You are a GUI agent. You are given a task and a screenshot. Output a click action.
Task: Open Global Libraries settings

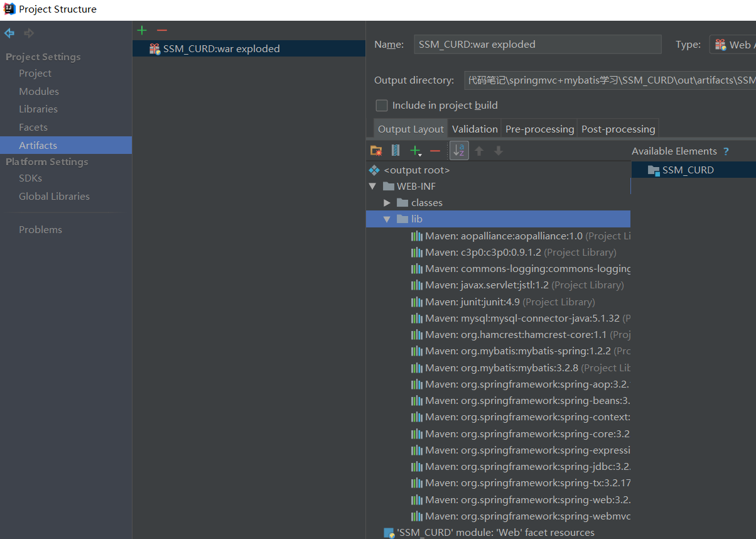click(54, 197)
